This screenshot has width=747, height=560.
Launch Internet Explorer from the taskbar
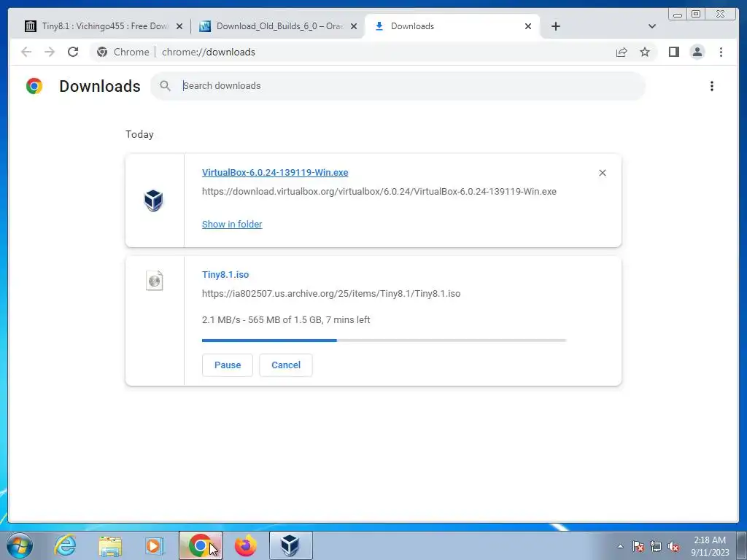click(65, 545)
